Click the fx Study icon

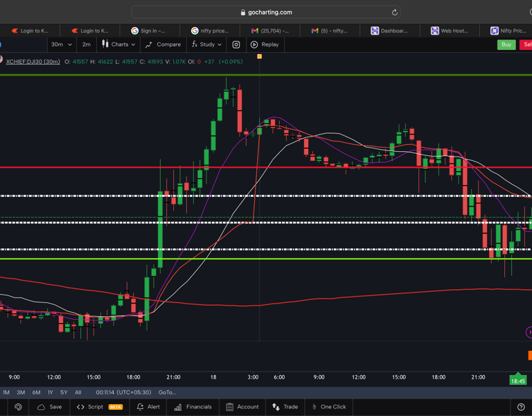195,44
